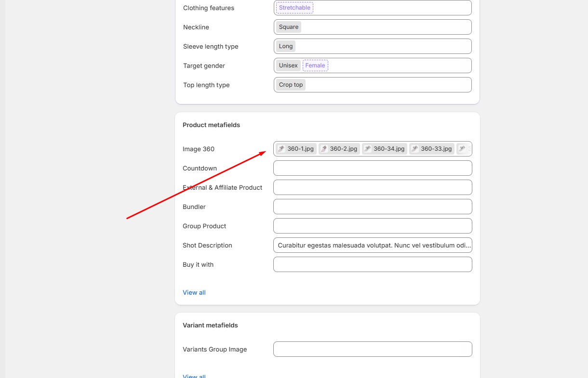Click the thumbnail icon beside 360-33.jpg

(414, 149)
